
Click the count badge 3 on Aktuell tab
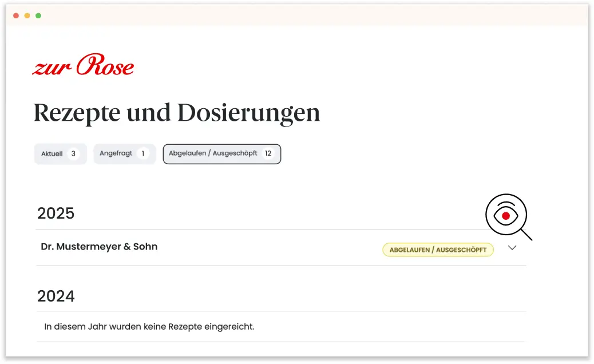point(73,154)
